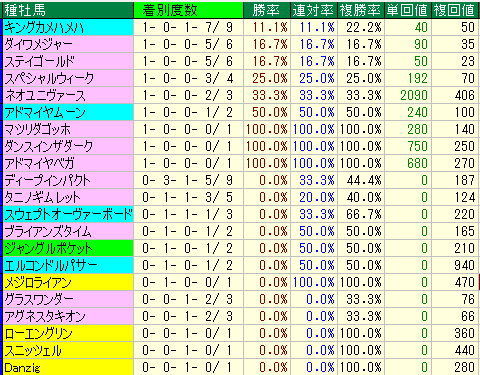The height and width of the screenshot is (375, 480).
Task: Click the 22.2% place rate for キングカメハメハ
Action: click(364, 27)
